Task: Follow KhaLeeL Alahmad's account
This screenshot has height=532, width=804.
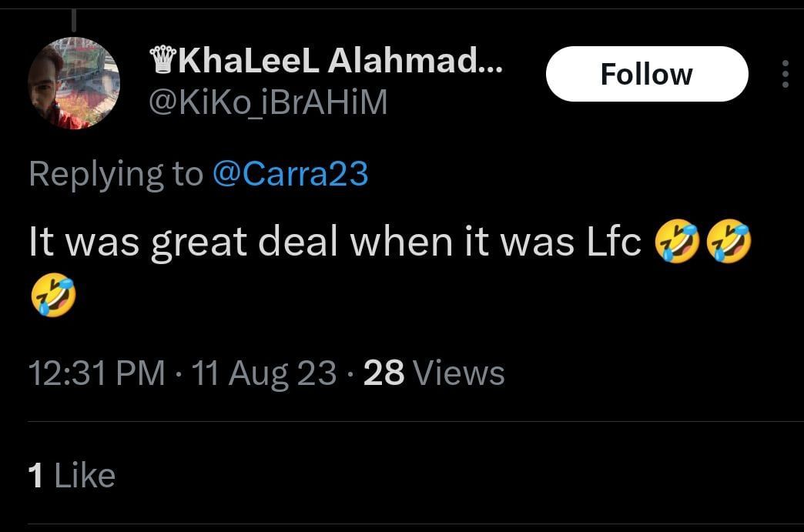Action: 646,74
